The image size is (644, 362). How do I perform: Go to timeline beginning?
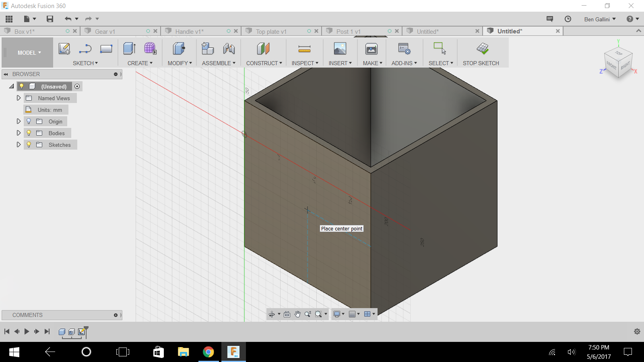pyautogui.click(x=7, y=331)
